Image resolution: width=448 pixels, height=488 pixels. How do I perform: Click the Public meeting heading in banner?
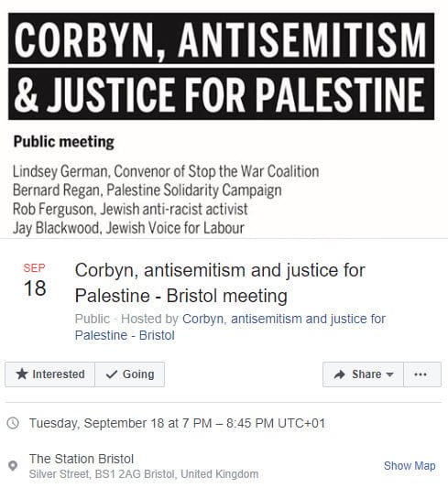pos(64,142)
